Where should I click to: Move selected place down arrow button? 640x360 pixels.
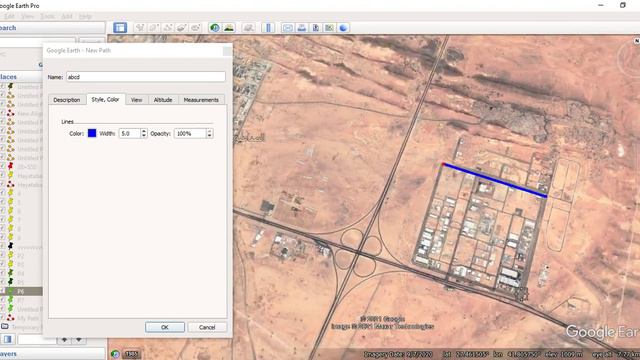point(79,340)
